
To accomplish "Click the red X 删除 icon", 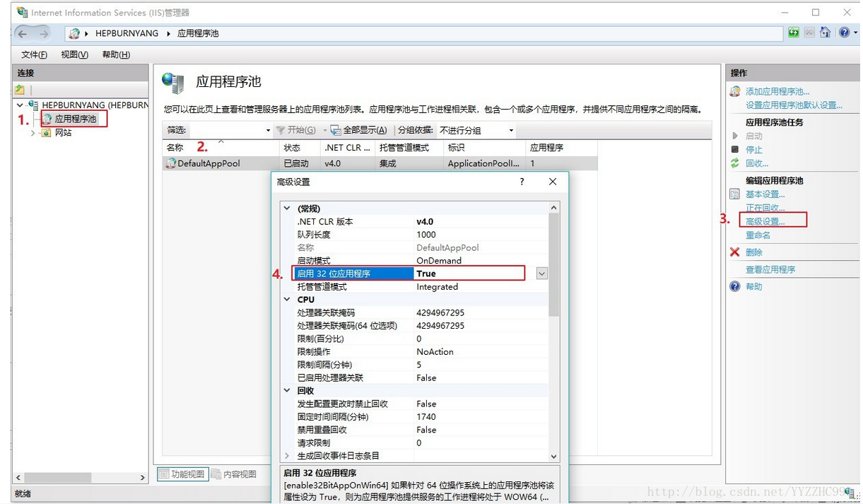I will click(735, 252).
